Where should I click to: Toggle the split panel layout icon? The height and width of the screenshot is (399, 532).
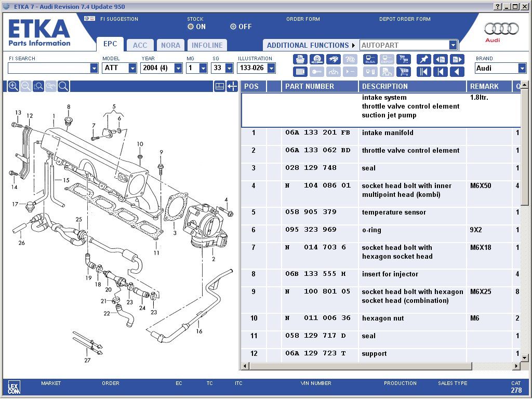tap(220, 86)
